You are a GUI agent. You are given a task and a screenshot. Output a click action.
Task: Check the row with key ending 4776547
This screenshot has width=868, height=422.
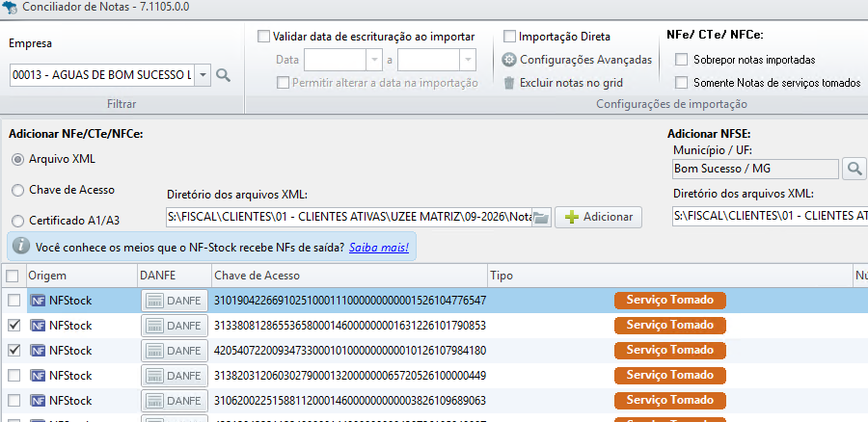click(14, 301)
